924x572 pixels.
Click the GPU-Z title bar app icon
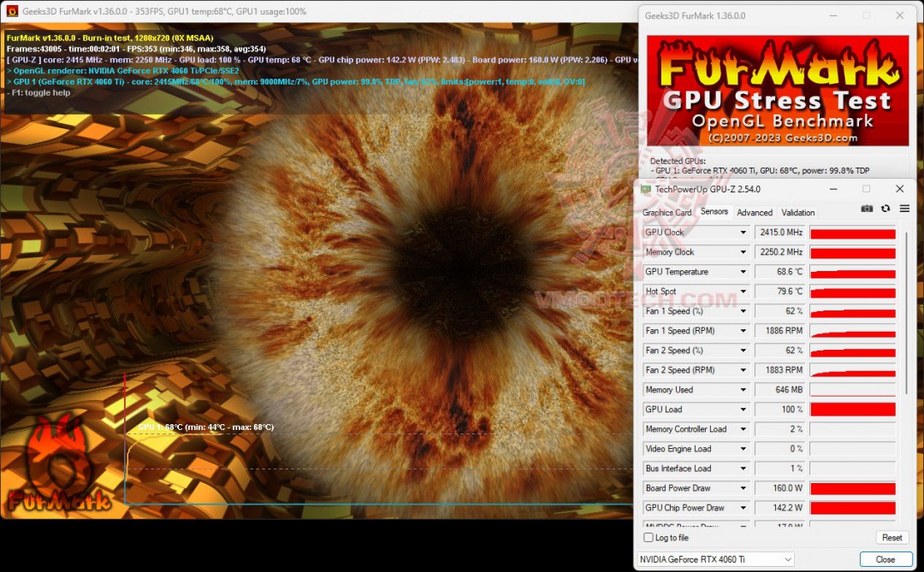[646, 189]
